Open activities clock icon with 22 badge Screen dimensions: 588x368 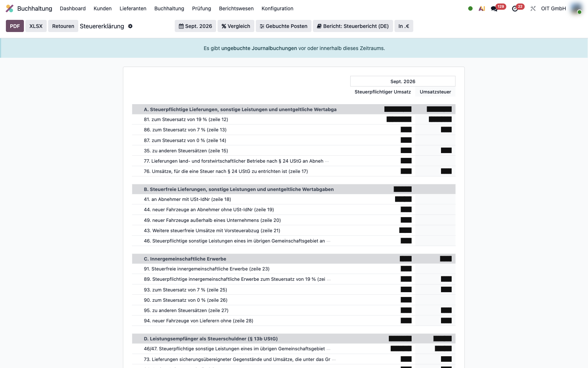(x=515, y=8)
